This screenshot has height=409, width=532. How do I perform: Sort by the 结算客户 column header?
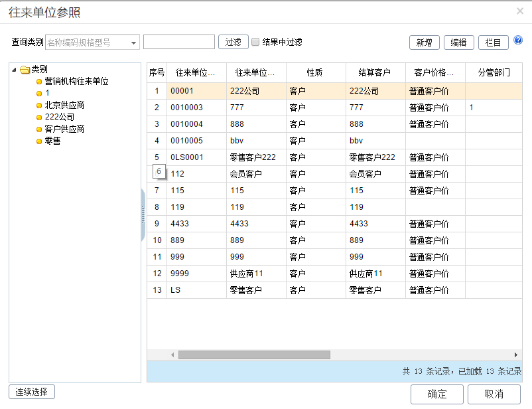(375, 72)
